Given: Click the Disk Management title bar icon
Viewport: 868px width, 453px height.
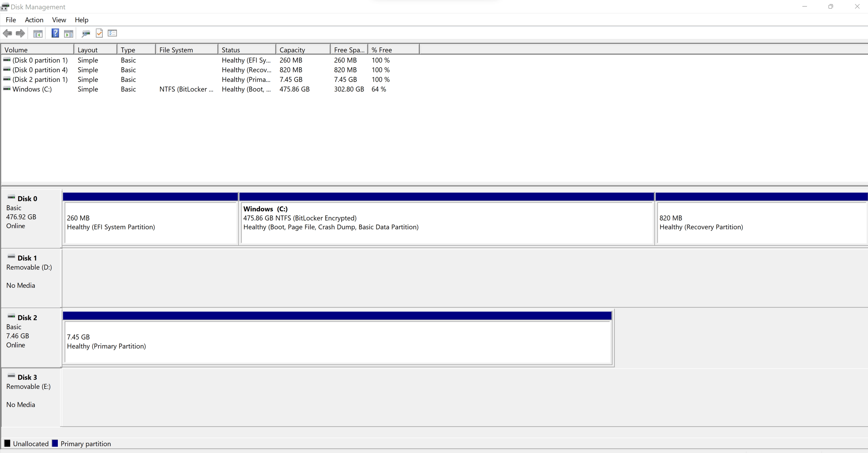Looking at the screenshot, I should [x=5, y=7].
